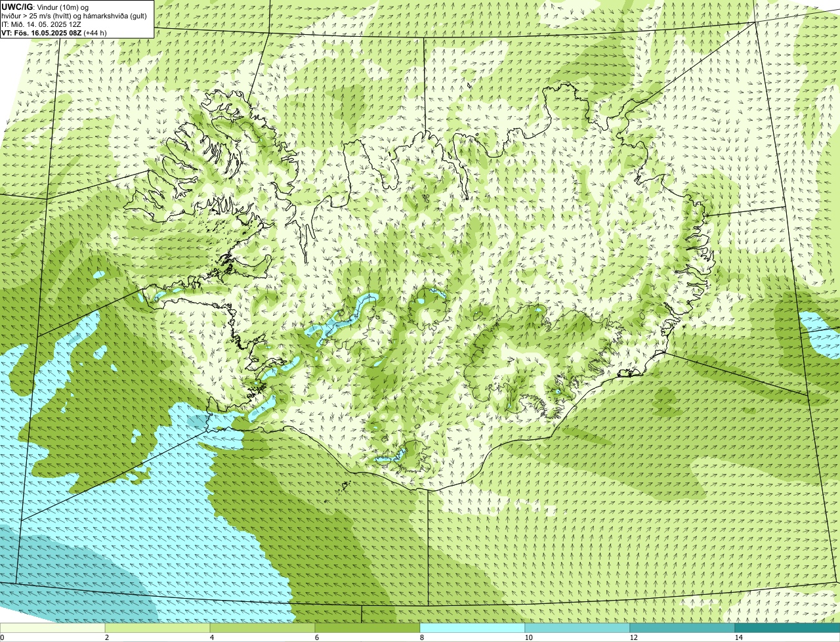
Task: Click the teal 12–14 m/s legend swatch
Action: click(682, 628)
